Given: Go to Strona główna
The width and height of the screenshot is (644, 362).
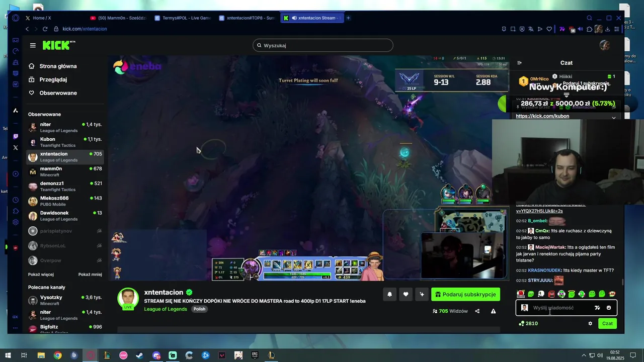Looking at the screenshot, I should tap(53, 66).
